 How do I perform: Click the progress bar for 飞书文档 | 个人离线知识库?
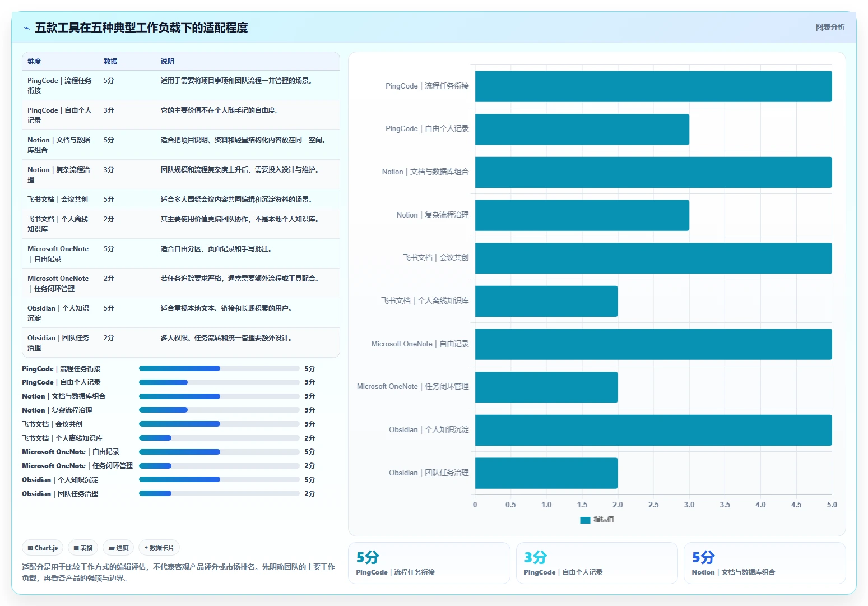[x=219, y=438]
